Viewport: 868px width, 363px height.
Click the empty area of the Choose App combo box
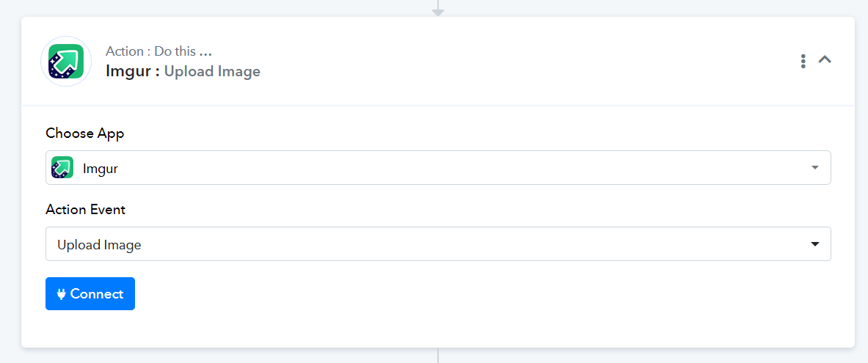[459, 168]
